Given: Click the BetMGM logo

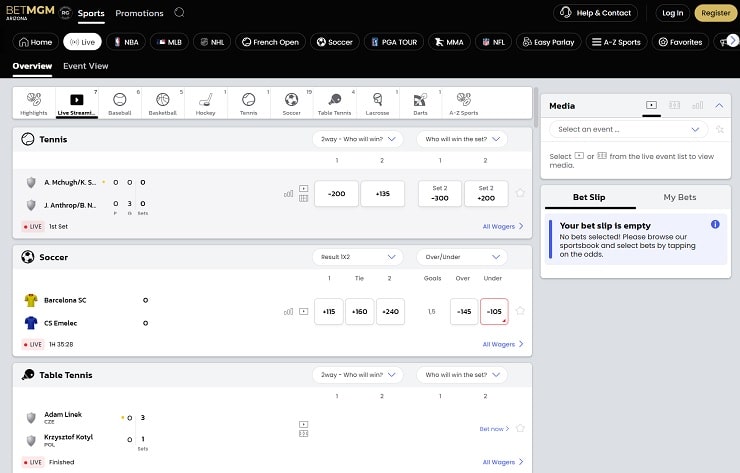Looking at the screenshot, I should (x=30, y=13).
